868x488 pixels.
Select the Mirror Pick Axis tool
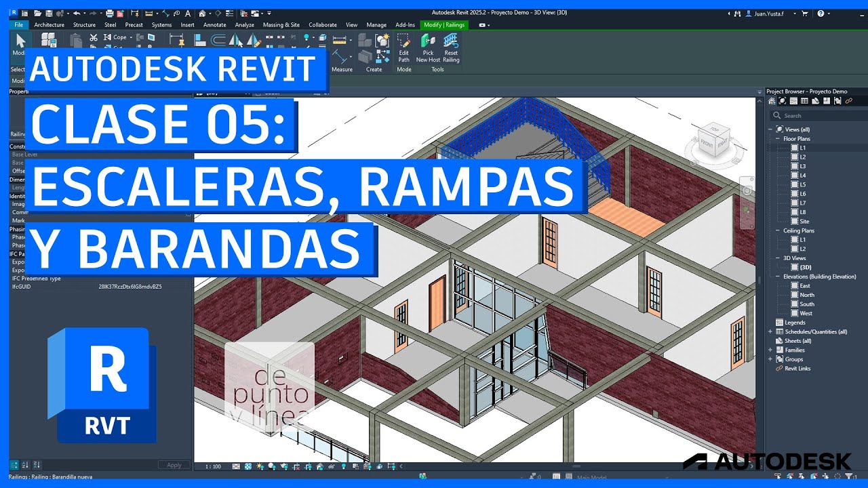coord(235,39)
